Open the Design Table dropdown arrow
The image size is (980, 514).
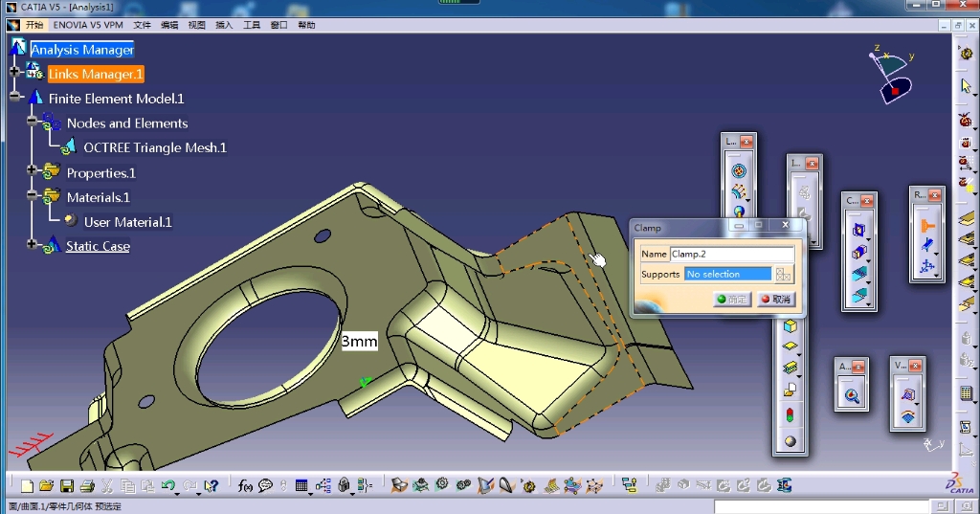click(x=311, y=493)
